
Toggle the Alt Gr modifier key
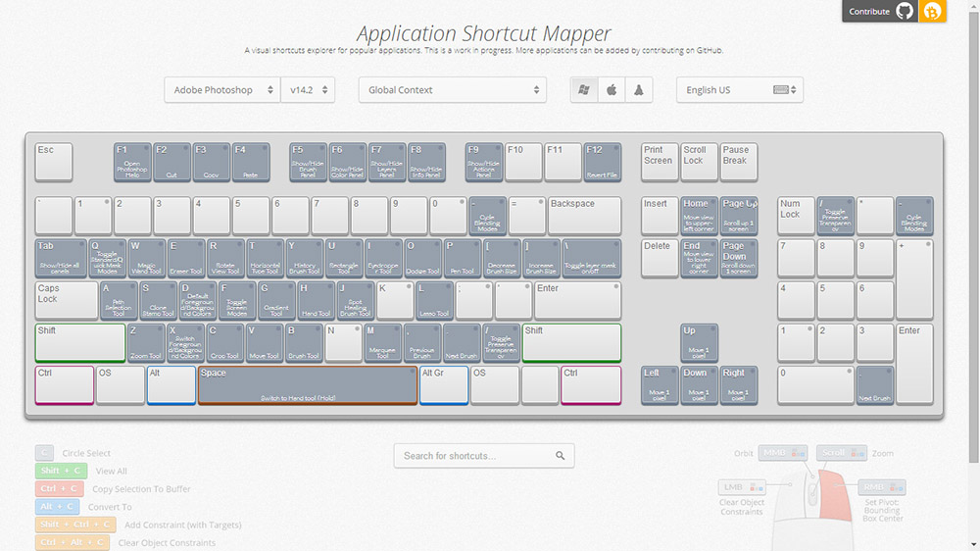point(444,384)
